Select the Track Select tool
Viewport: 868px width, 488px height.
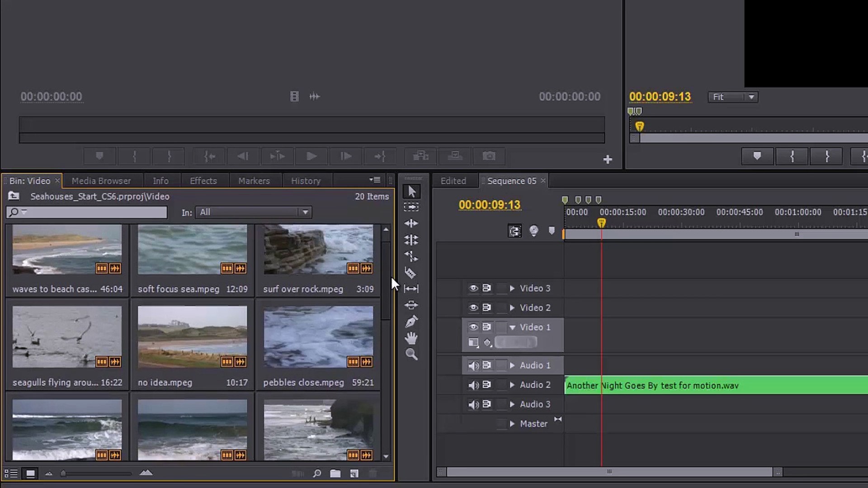[x=411, y=207]
